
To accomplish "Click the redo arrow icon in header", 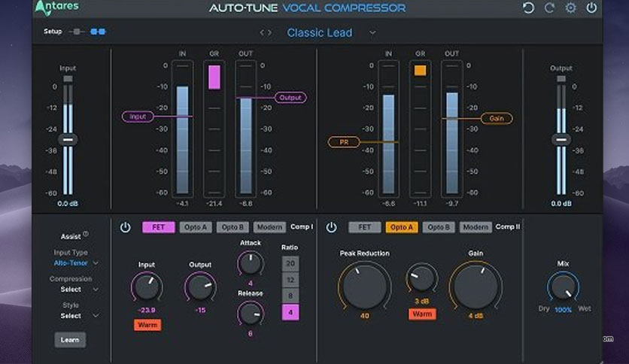I will 549,8.
